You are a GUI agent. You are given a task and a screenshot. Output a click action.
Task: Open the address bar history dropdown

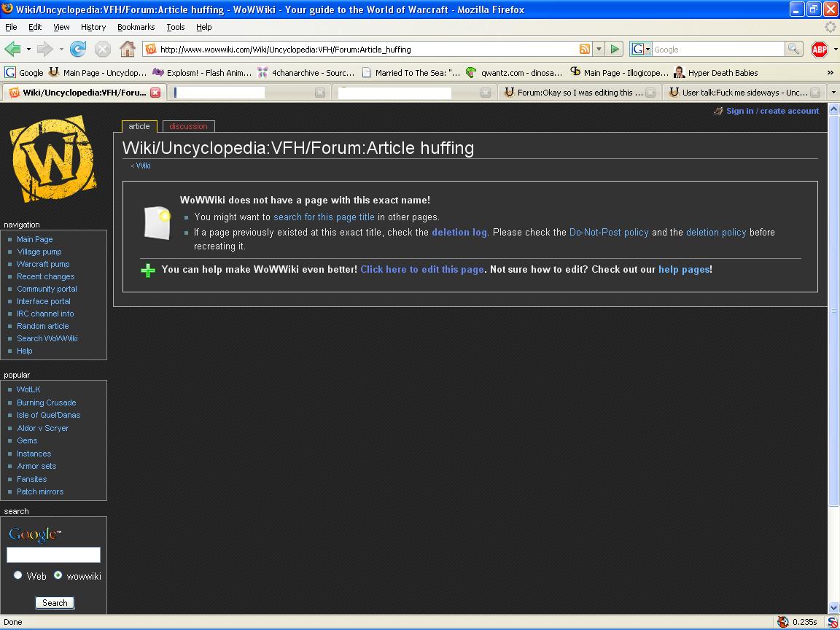pos(599,49)
